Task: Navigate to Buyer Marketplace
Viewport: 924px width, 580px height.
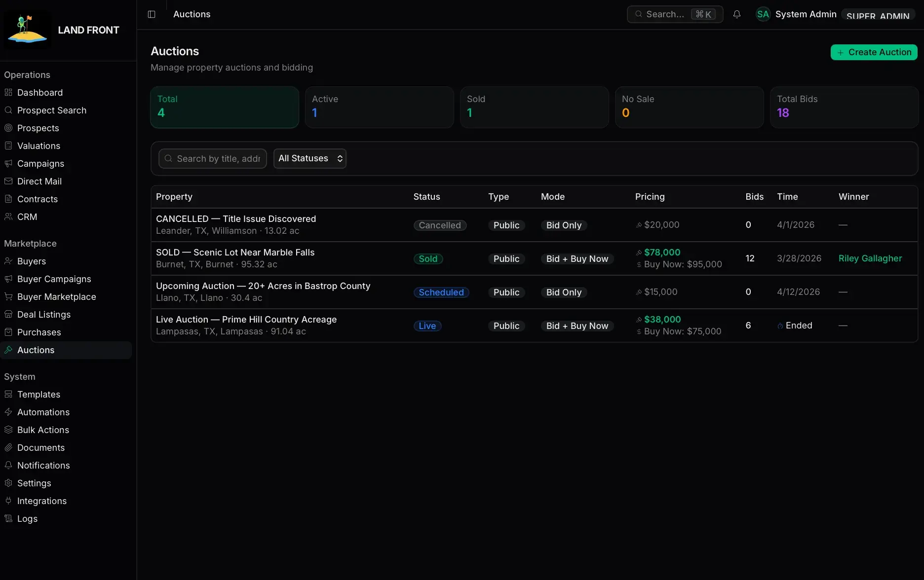Action: [66, 296]
